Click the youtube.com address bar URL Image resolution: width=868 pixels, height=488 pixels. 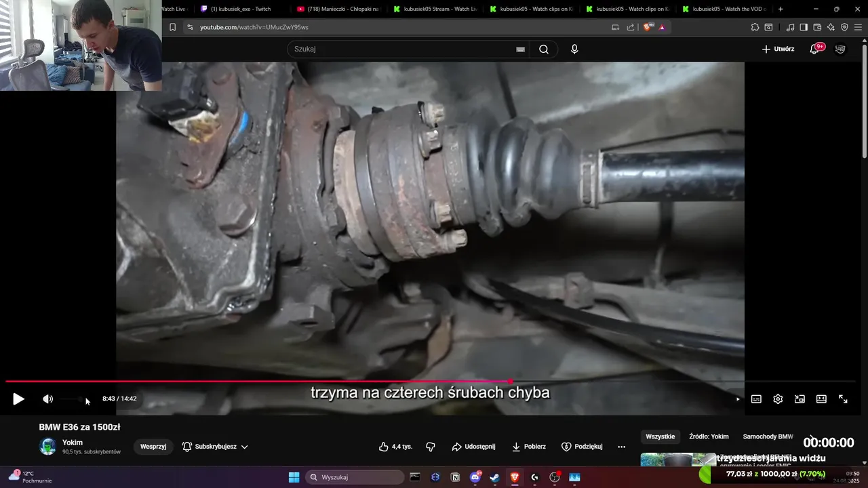pyautogui.click(x=254, y=27)
